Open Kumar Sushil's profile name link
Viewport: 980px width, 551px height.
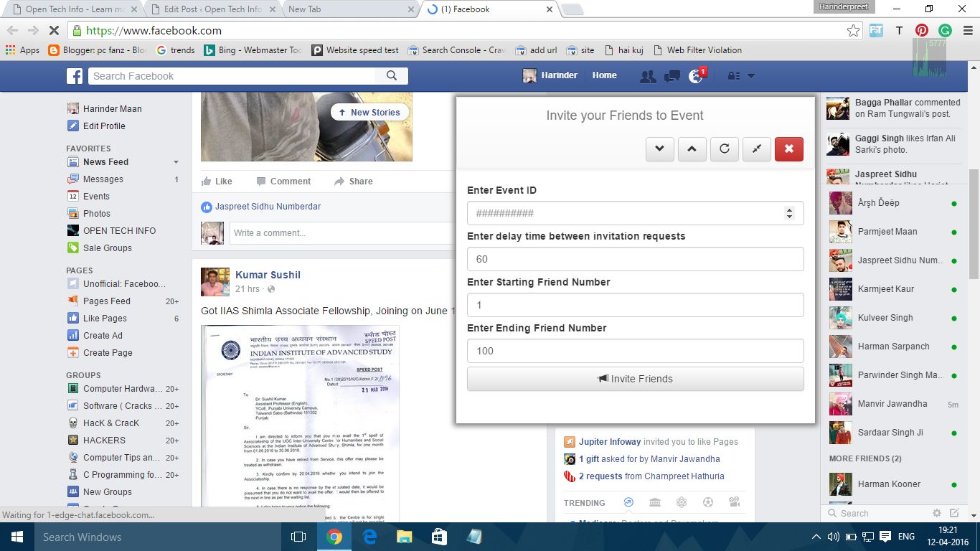tap(268, 275)
